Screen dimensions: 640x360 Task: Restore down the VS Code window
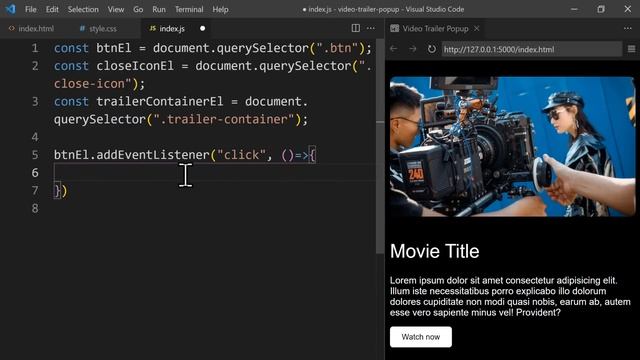[601, 9]
